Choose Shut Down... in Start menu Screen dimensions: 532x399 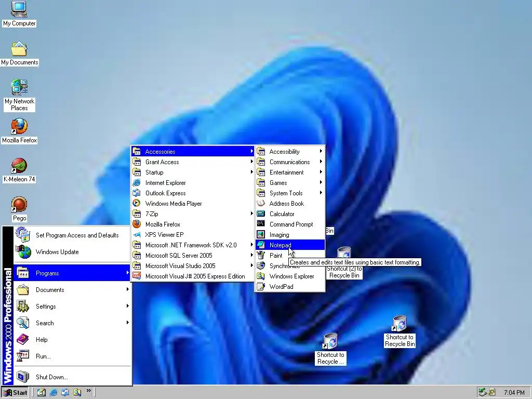pyautogui.click(x=72, y=377)
